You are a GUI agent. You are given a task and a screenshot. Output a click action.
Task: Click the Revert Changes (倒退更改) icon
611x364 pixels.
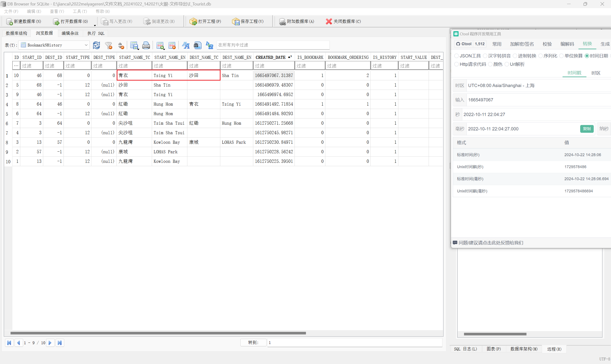click(x=147, y=22)
